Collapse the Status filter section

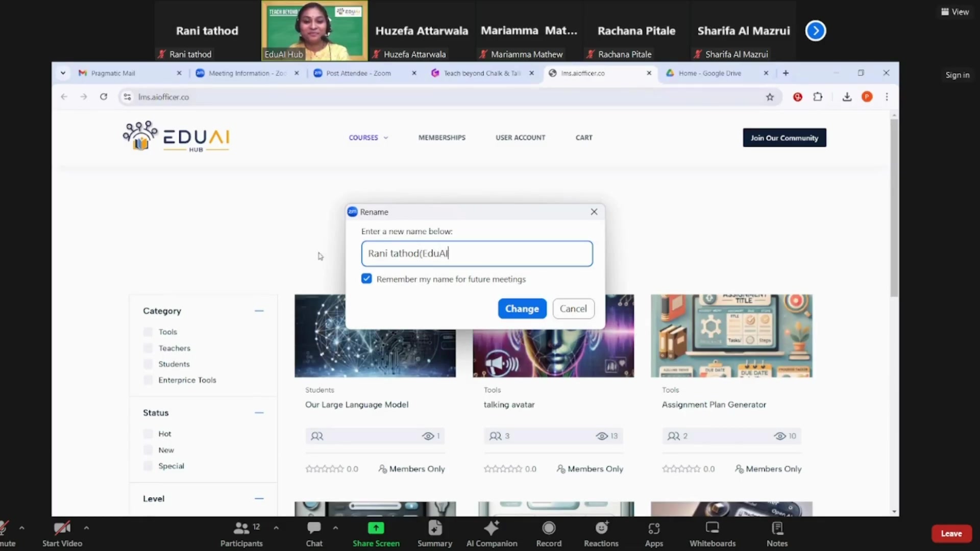click(x=259, y=413)
